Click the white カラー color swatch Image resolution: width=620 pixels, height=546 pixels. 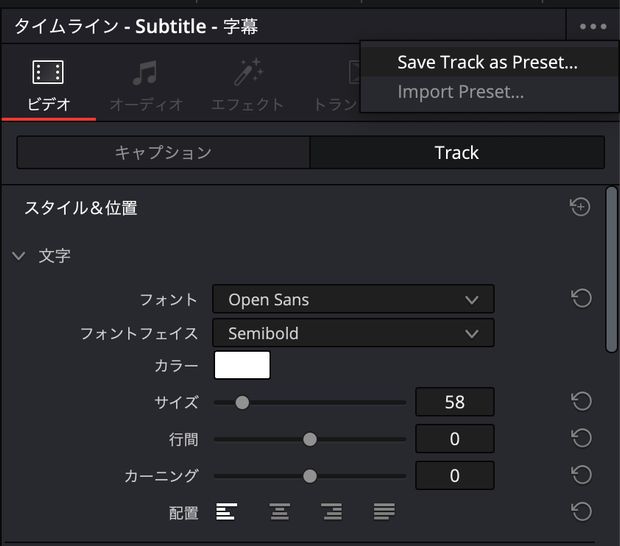pos(242,365)
